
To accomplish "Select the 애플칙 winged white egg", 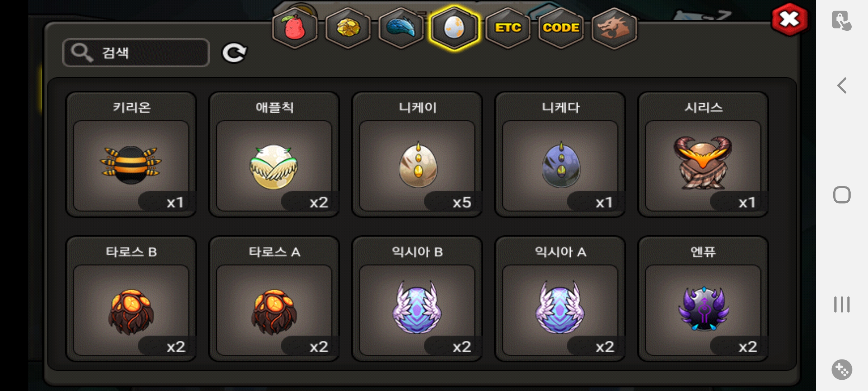I will [x=274, y=155].
